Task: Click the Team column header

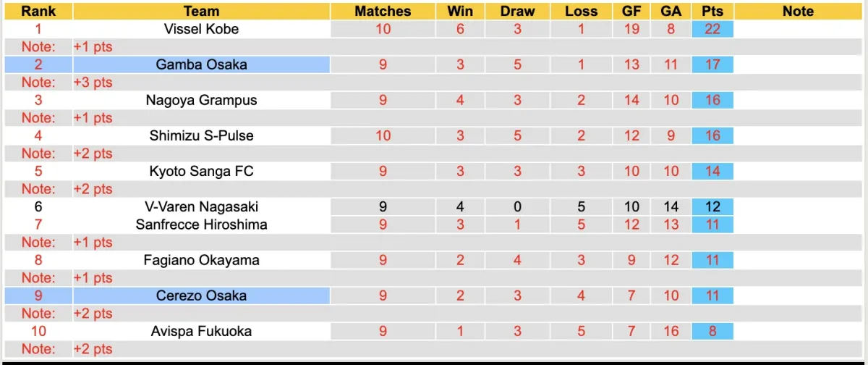Action: click(x=201, y=12)
